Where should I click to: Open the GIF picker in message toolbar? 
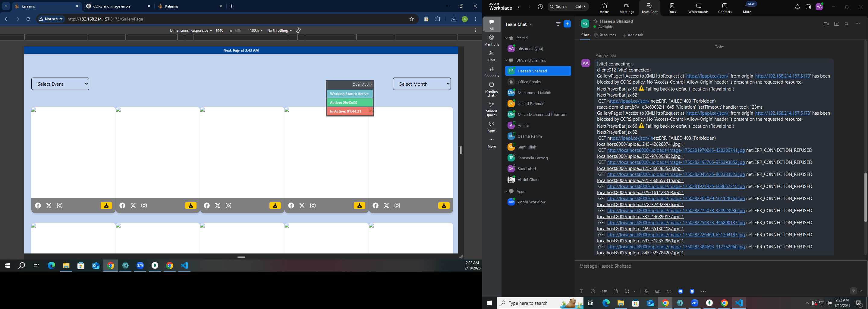(x=604, y=291)
